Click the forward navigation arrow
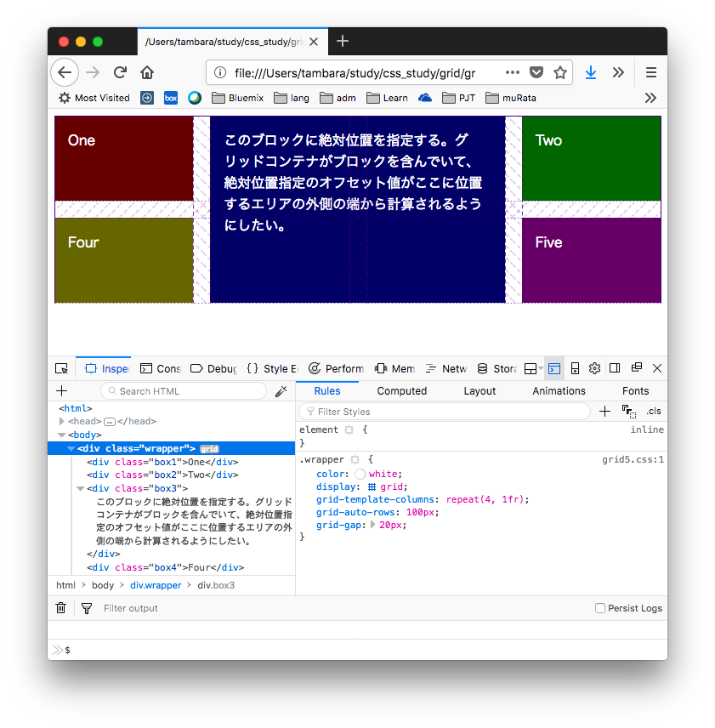This screenshot has width=715, height=728. coord(93,72)
